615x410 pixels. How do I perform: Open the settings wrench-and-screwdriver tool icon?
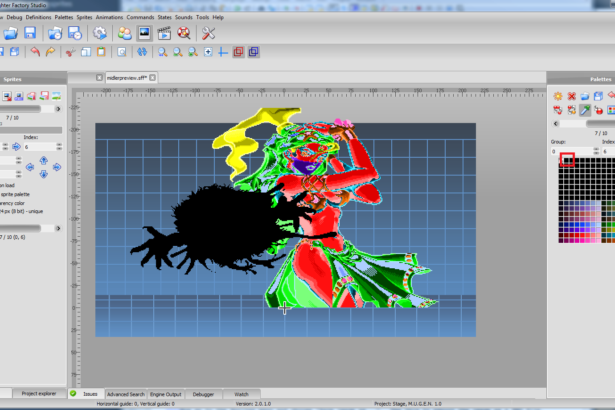209,33
